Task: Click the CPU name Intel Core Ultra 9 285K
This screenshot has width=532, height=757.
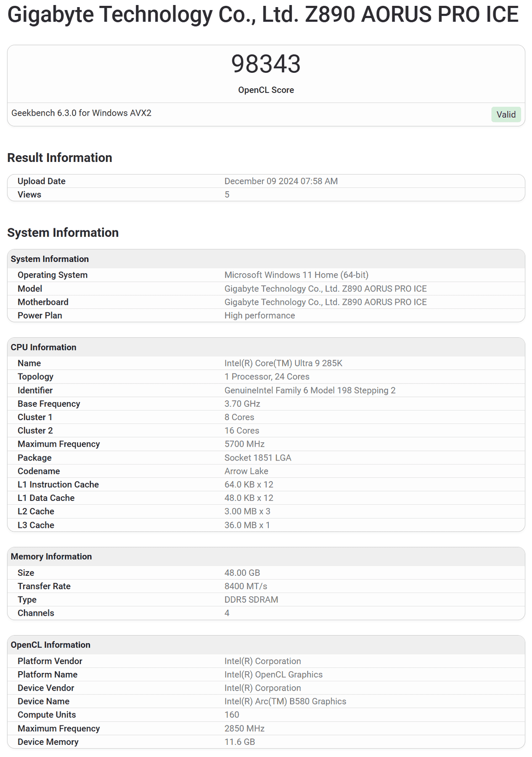Action: tap(283, 363)
